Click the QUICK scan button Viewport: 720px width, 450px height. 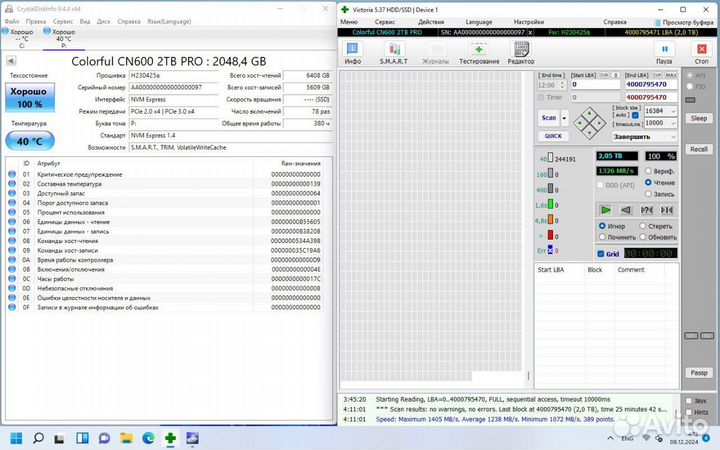(553, 137)
